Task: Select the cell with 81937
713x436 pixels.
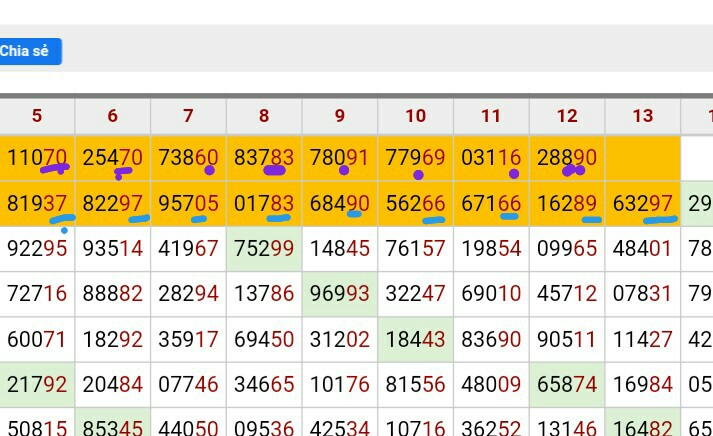Action: [37, 204]
